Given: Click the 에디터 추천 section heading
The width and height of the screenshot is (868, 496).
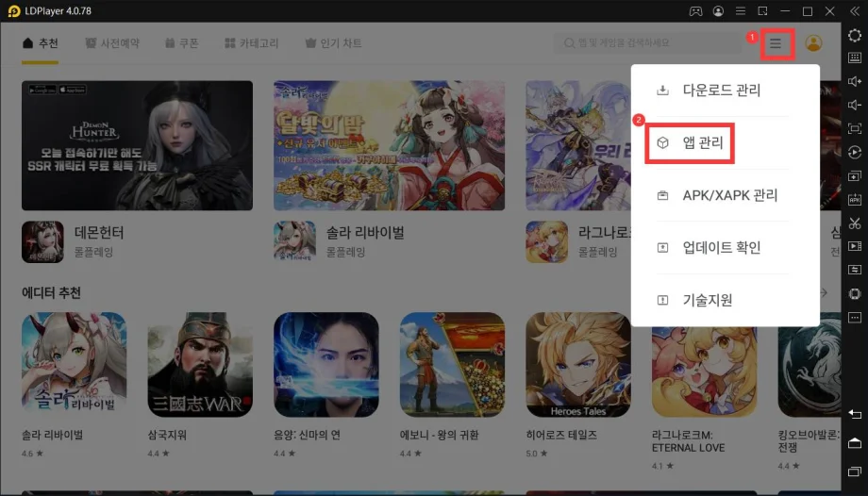Looking at the screenshot, I should pos(51,292).
